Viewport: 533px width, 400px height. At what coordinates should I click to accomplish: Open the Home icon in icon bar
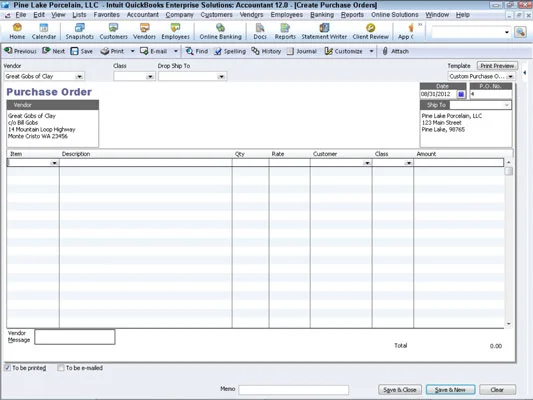point(17,31)
